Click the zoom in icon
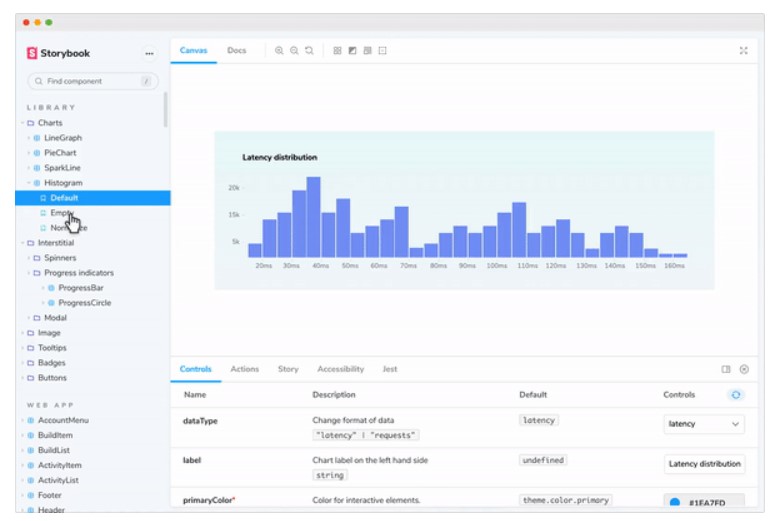Viewport: 773px width, 521px height. (x=279, y=51)
